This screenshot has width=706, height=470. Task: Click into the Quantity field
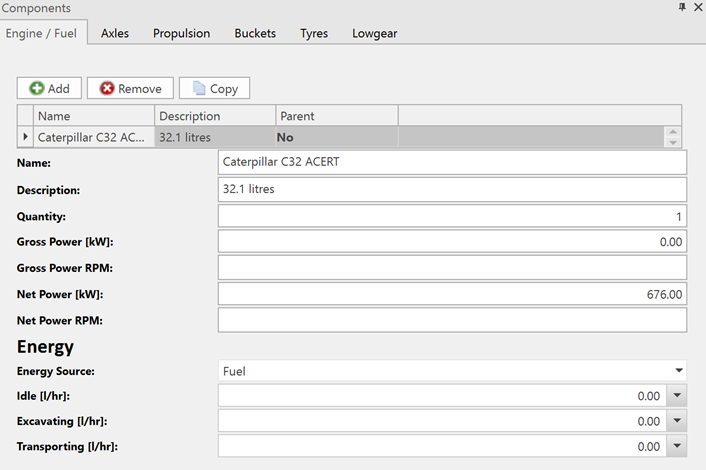(453, 216)
